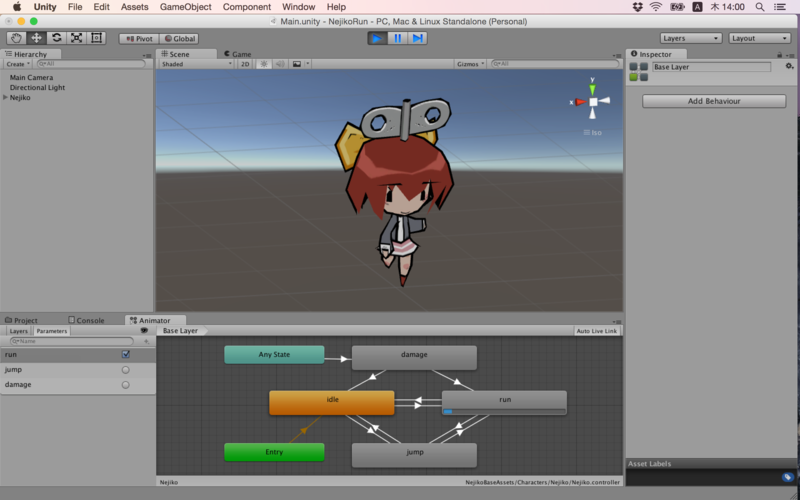Click Add Behaviour button
Viewport: 800px width, 500px height.
pyautogui.click(x=714, y=101)
